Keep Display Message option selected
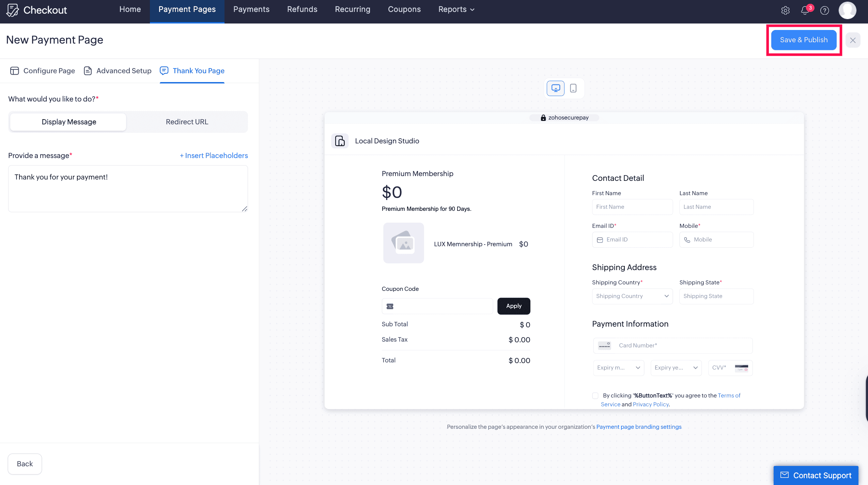868x485 pixels. pos(68,122)
